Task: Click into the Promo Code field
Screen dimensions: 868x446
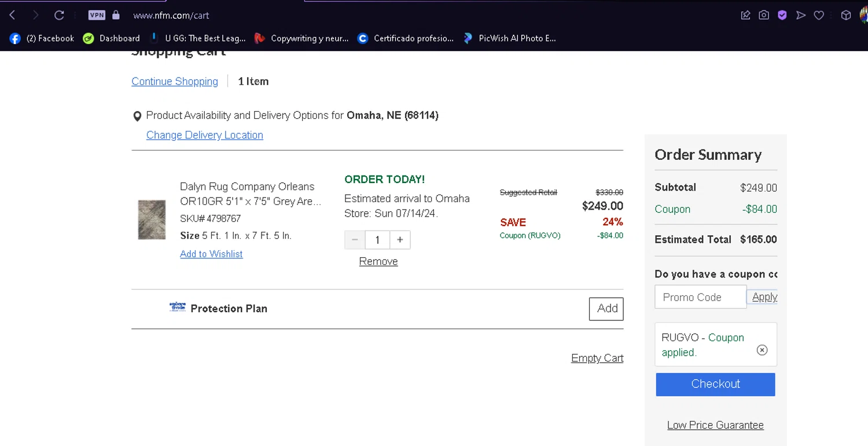Action: click(700, 297)
